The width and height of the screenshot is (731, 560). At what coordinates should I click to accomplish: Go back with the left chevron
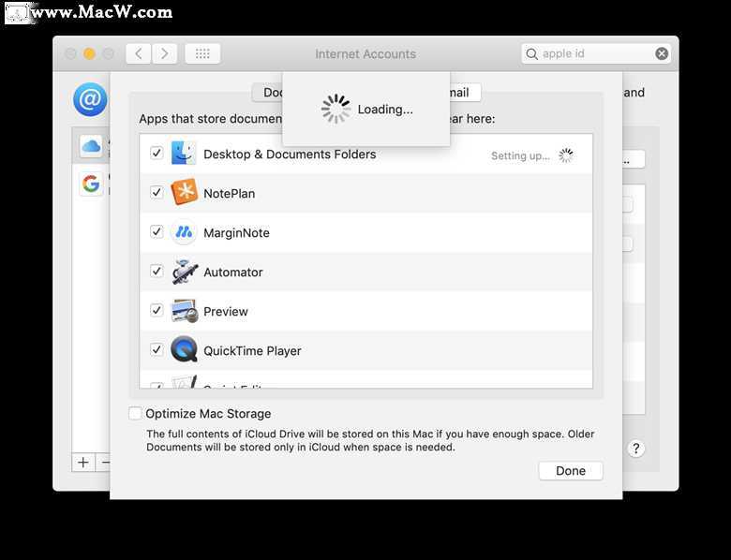[x=139, y=53]
